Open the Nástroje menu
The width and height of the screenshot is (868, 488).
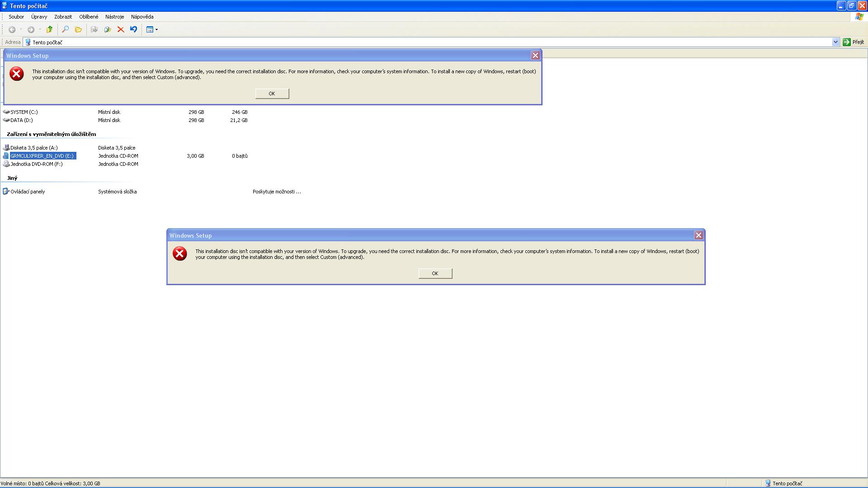tap(114, 17)
